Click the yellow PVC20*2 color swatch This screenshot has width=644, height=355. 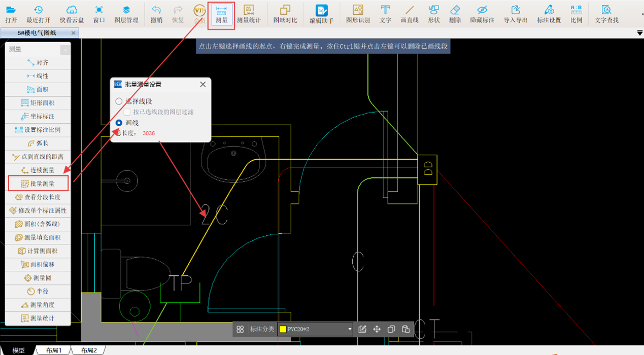[283, 329]
